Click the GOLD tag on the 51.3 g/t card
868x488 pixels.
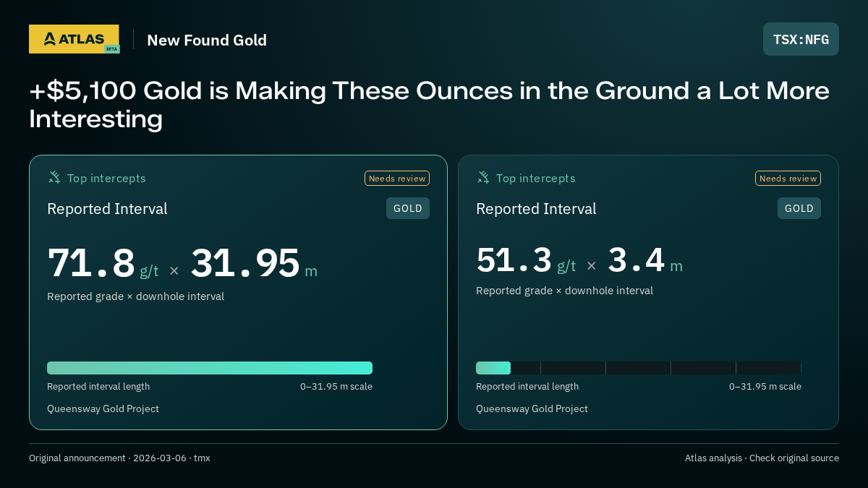pyautogui.click(x=799, y=208)
